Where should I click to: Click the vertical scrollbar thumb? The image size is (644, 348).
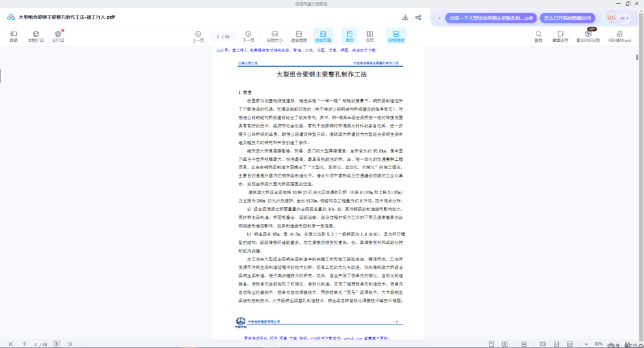pos(637,57)
